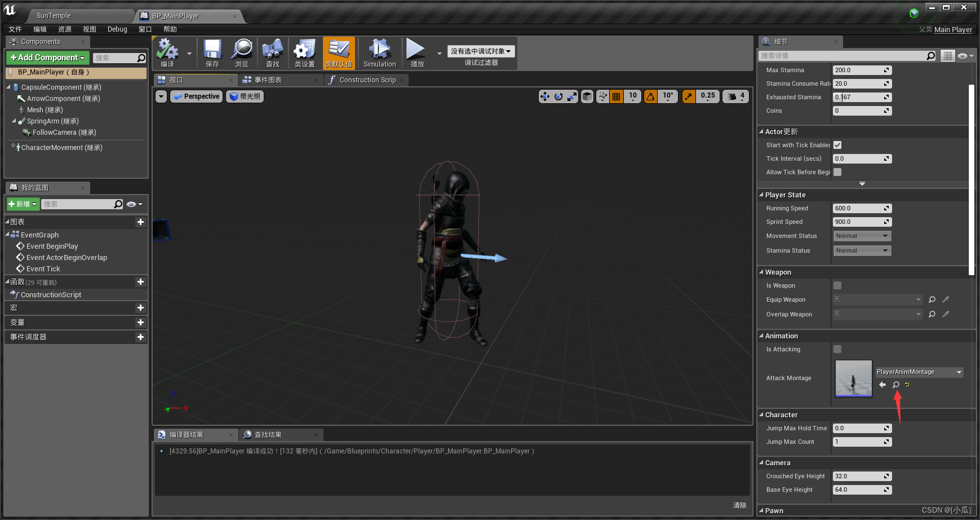Select the rotate gizmo tool in viewport
This screenshot has width=980, height=520.
click(558, 96)
